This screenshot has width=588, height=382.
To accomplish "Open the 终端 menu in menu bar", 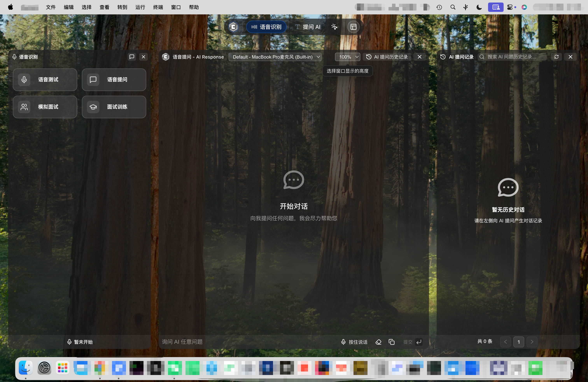I will [158, 7].
